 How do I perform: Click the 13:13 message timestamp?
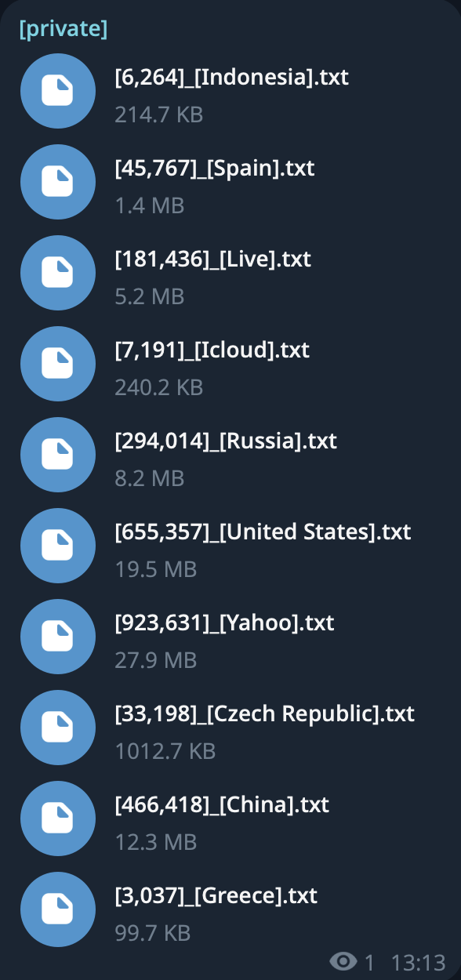pos(418,961)
